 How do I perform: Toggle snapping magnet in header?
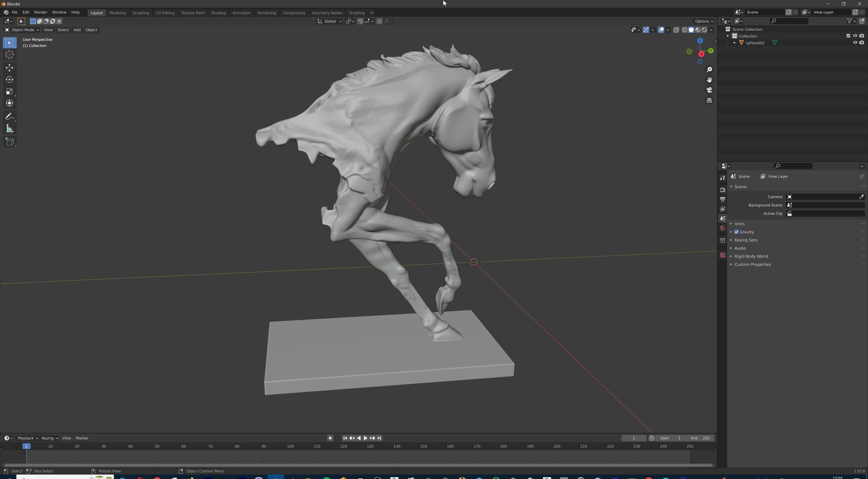click(x=360, y=21)
